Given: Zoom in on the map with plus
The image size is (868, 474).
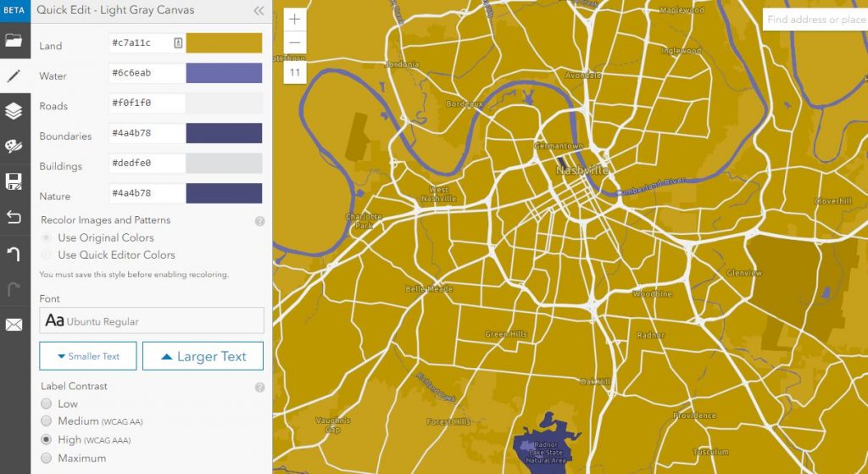Looking at the screenshot, I should pyautogui.click(x=294, y=20).
